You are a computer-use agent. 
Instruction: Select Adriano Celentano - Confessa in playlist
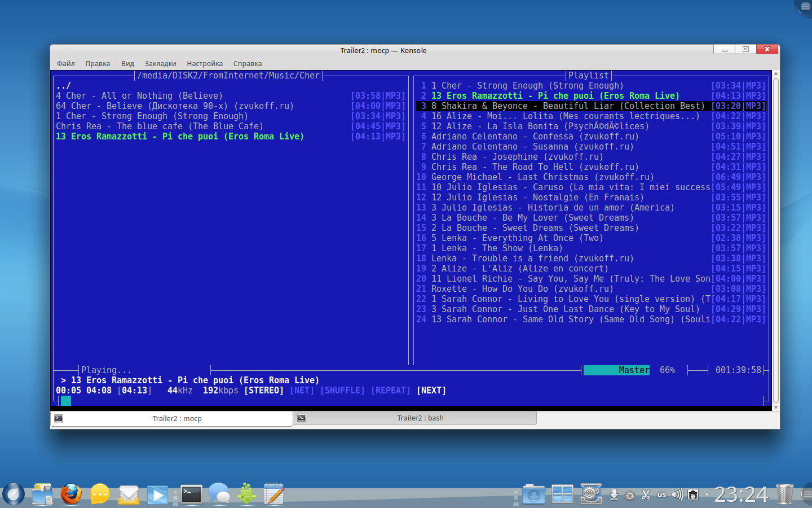point(591,137)
